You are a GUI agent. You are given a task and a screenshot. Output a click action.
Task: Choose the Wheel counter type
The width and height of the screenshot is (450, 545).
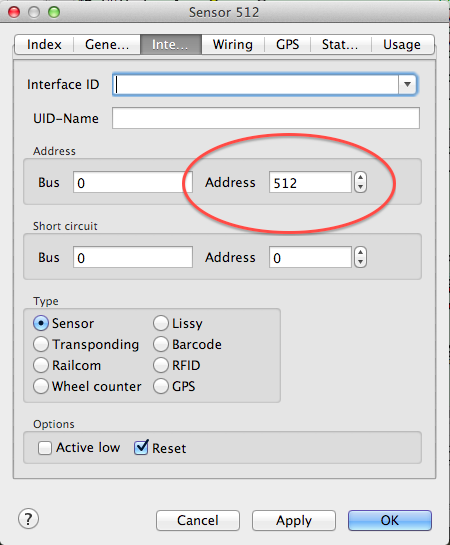tap(41, 386)
